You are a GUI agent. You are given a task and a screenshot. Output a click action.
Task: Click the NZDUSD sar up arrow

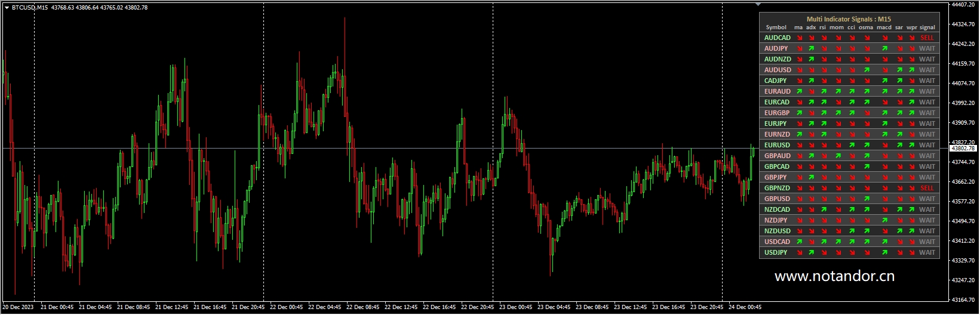click(x=899, y=231)
